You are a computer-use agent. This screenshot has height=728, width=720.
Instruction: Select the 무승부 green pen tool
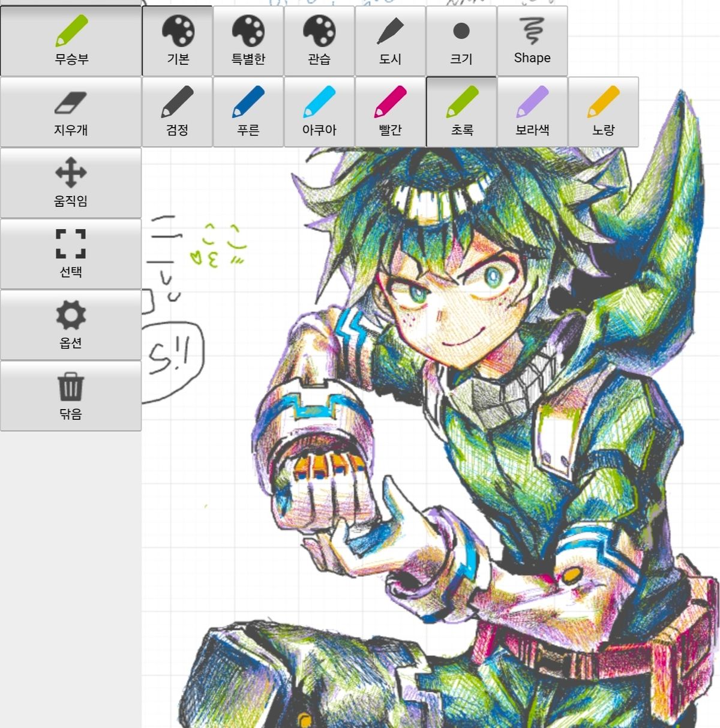71,41
